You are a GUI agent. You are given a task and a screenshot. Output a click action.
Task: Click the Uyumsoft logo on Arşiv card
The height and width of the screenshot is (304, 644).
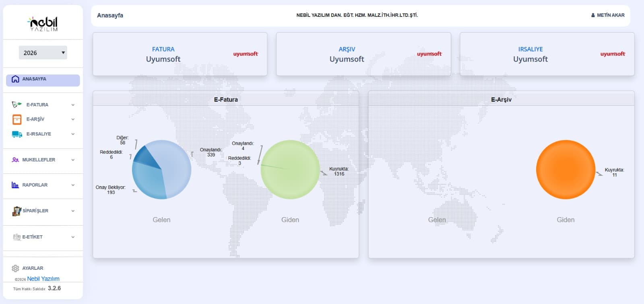pyautogui.click(x=429, y=54)
